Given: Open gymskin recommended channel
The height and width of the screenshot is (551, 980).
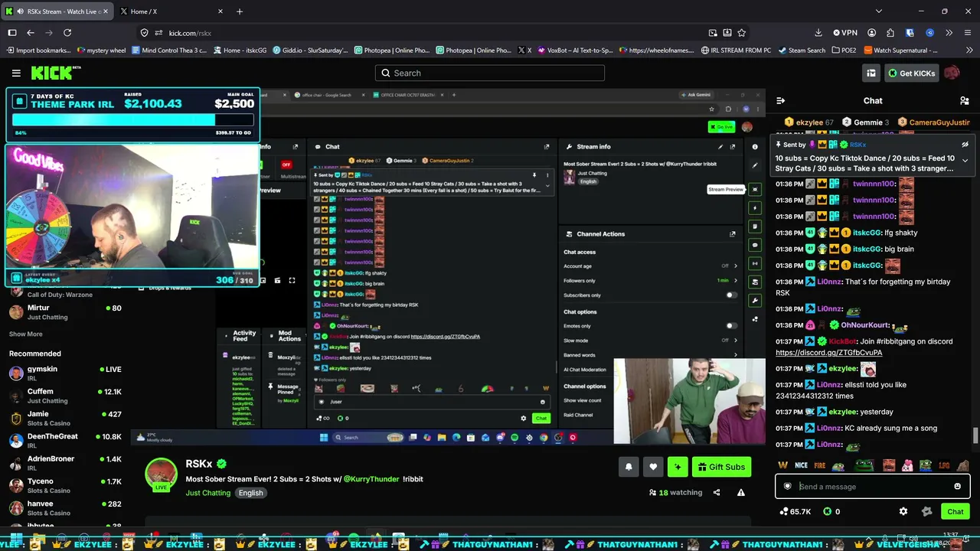Looking at the screenshot, I should click(65, 373).
